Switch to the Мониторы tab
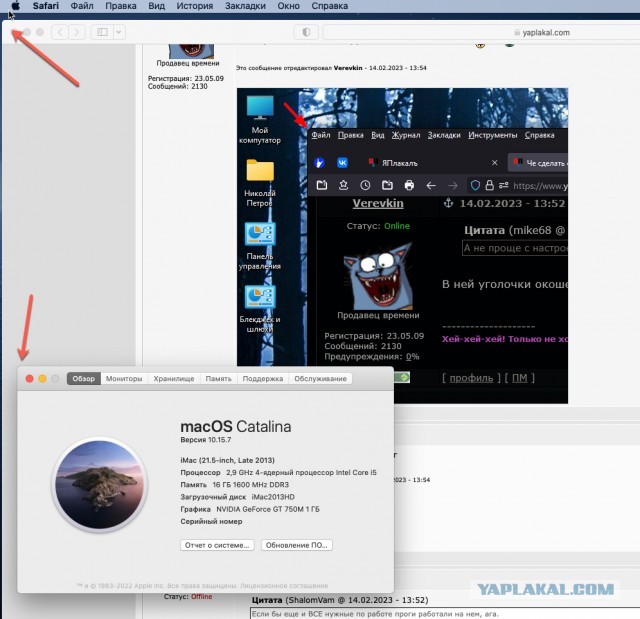 [124, 379]
